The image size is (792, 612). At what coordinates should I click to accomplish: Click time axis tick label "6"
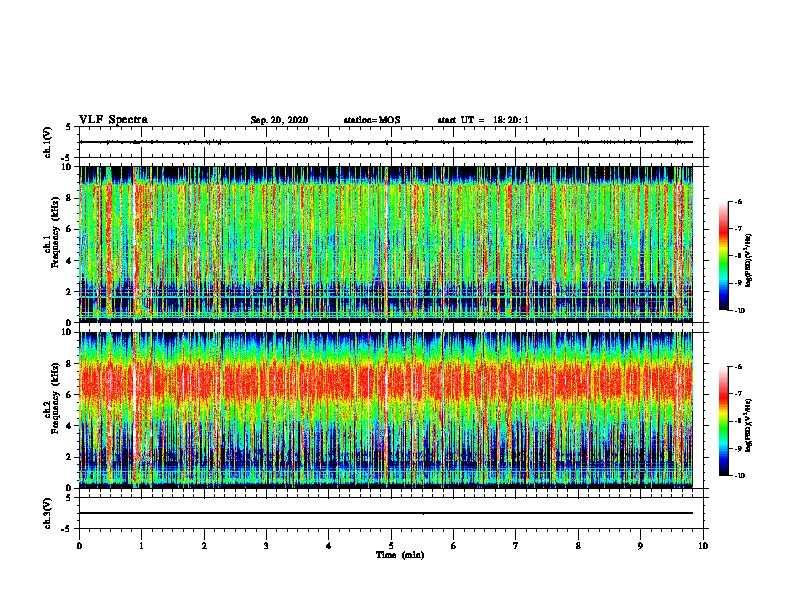(454, 546)
